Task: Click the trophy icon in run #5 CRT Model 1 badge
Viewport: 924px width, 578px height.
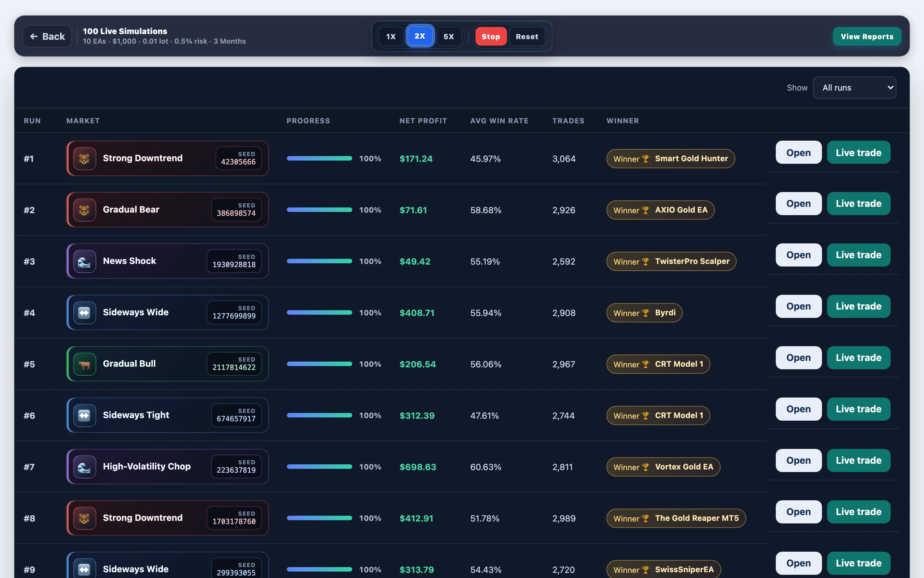Action: click(x=646, y=364)
